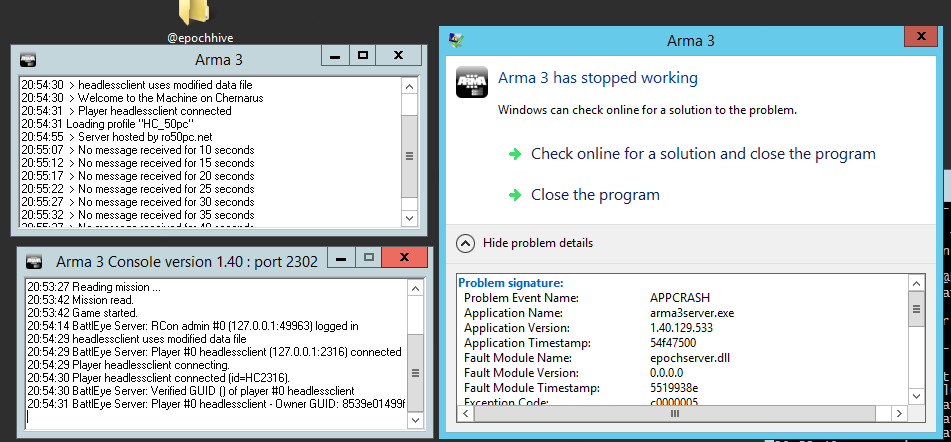
Task: Click fault module version 0.0.0.0 value
Action: (x=666, y=373)
